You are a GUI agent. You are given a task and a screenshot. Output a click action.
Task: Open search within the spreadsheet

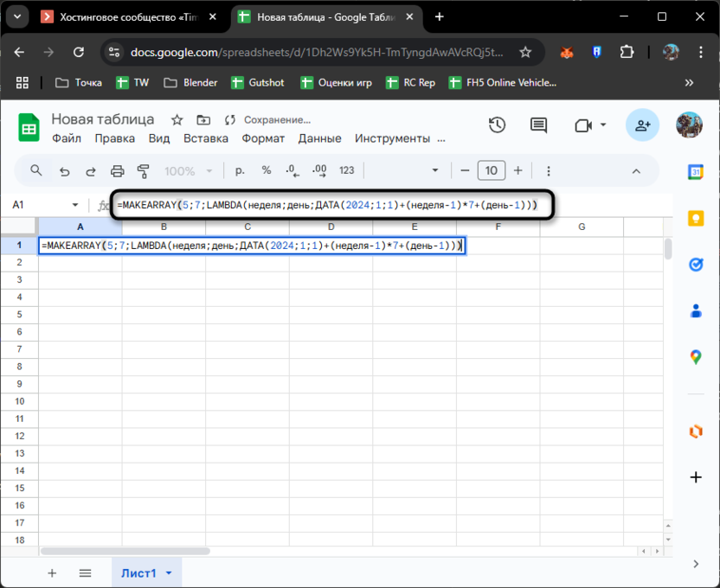pyautogui.click(x=35, y=170)
